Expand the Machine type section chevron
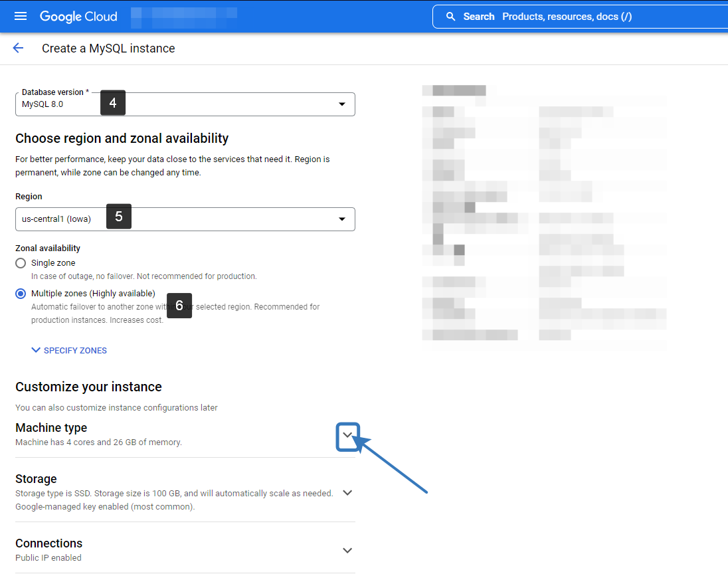The image size is (728, 576). point(347,435)
